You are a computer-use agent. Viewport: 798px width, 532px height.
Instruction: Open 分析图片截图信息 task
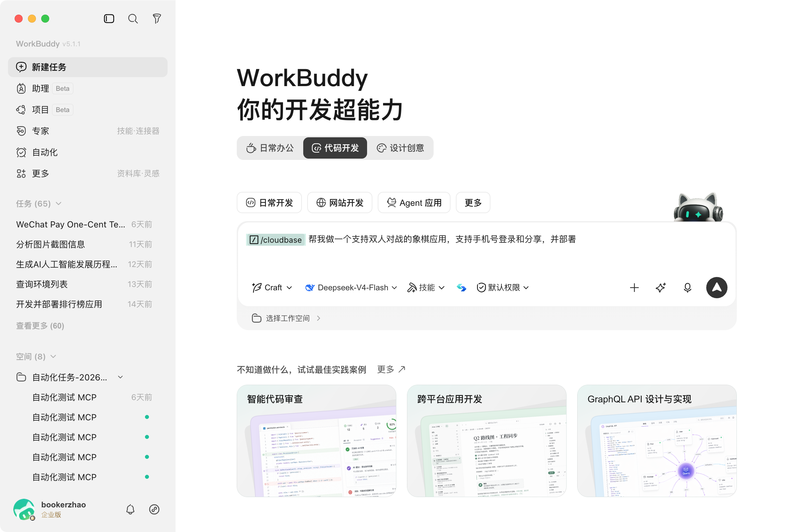(x=84, y=244)
